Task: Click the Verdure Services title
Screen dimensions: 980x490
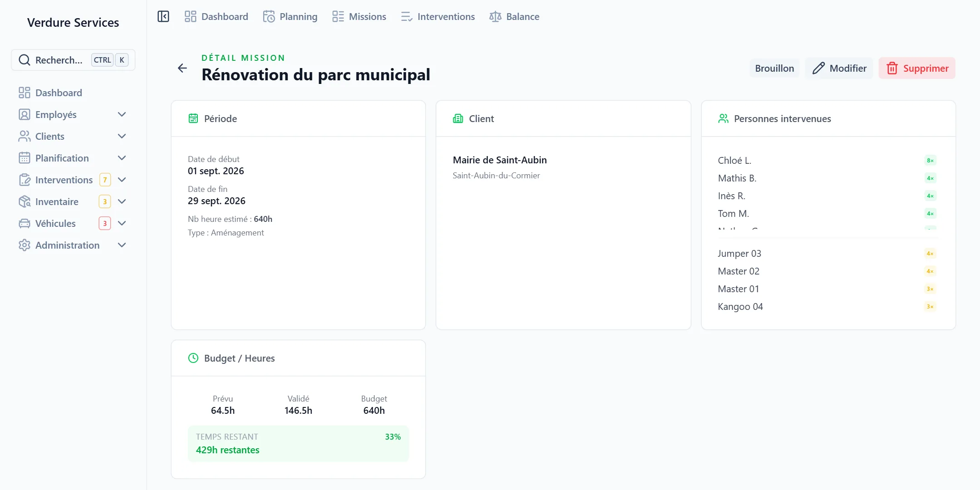Action: (x=73, y=23)
